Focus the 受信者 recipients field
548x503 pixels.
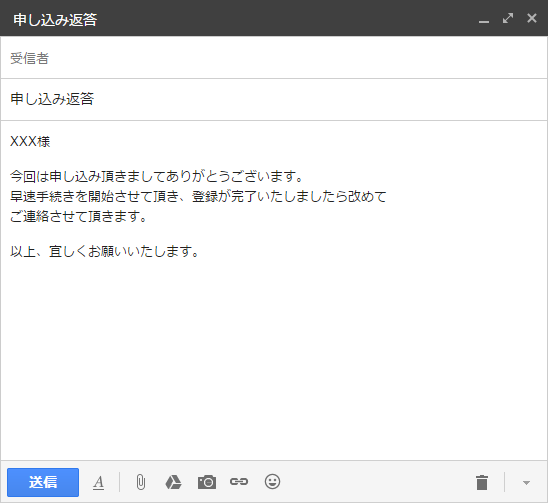(x=274, y=58)
